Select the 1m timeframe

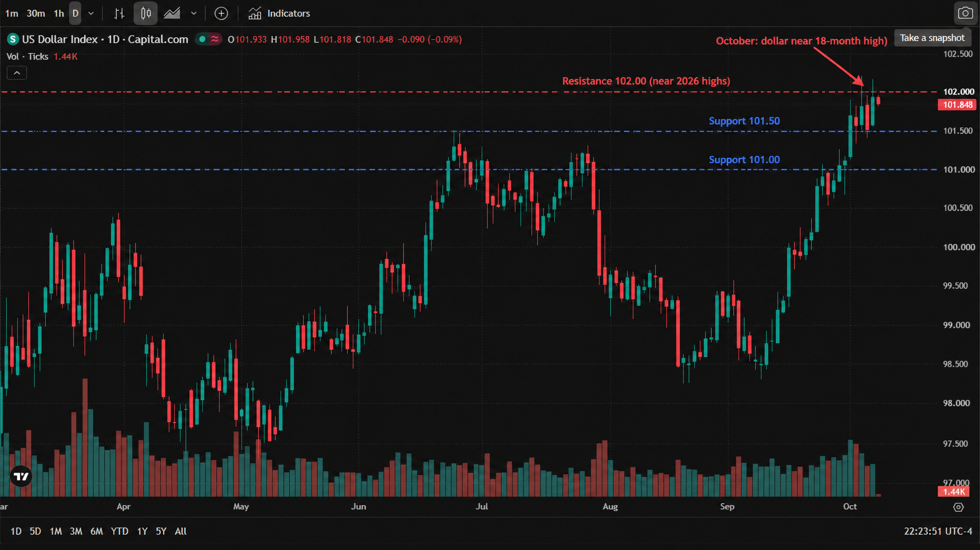[12, 13]
